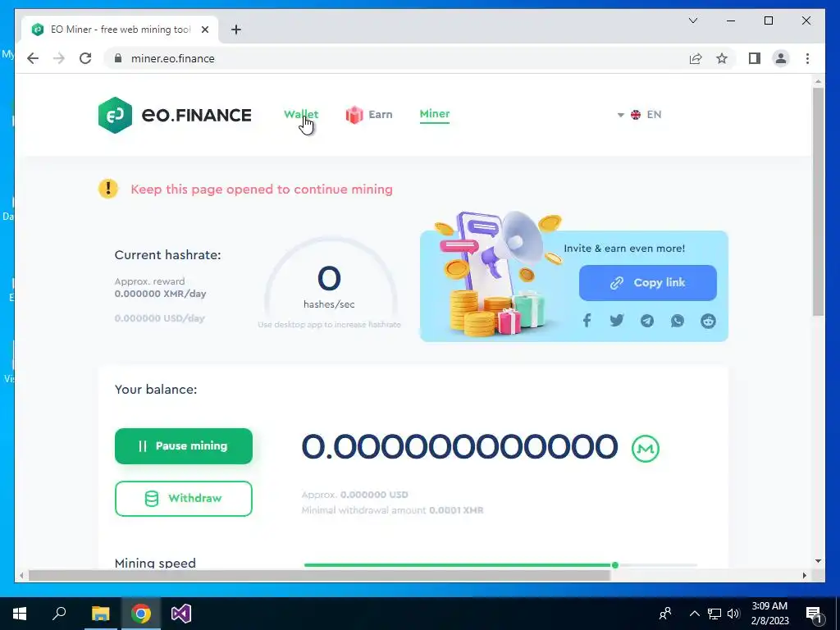Click the scroll down arrow of the vertical scrollbar
Viewport: 840px width, 630px height.
coord(818,561)
